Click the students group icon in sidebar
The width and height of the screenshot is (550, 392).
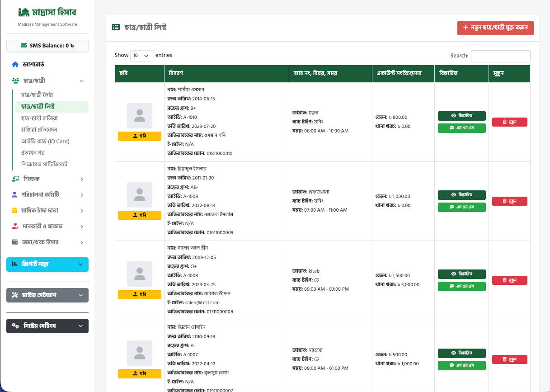15,81
